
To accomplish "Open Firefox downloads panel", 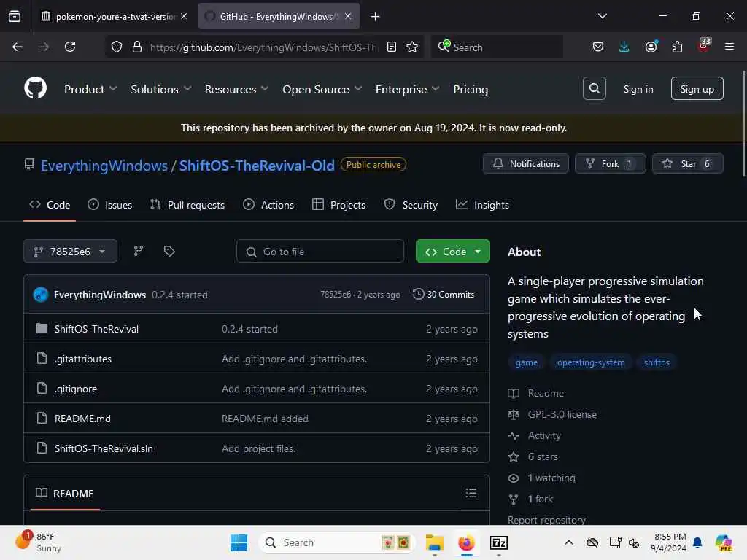I will [624, 47].
